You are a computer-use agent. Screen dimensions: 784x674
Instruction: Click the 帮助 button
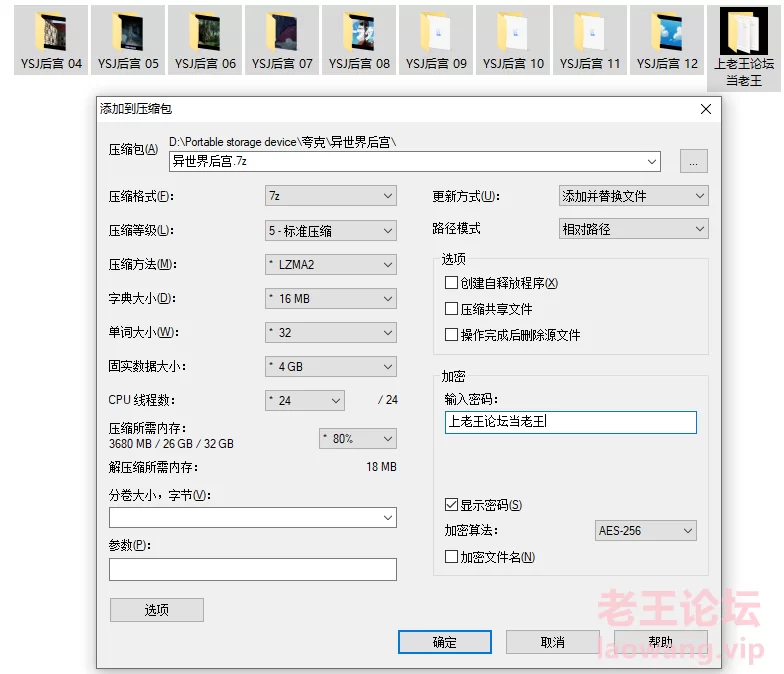point(660,642)
